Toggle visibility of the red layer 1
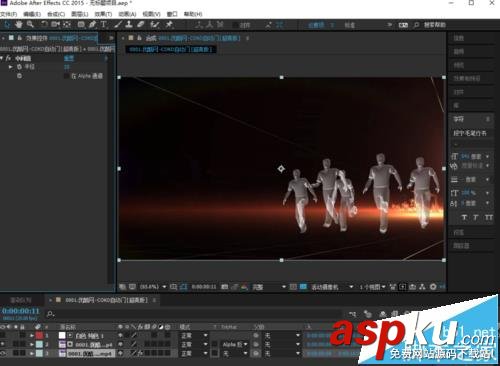Screen dimensions: 500x366 coord(3,335)
